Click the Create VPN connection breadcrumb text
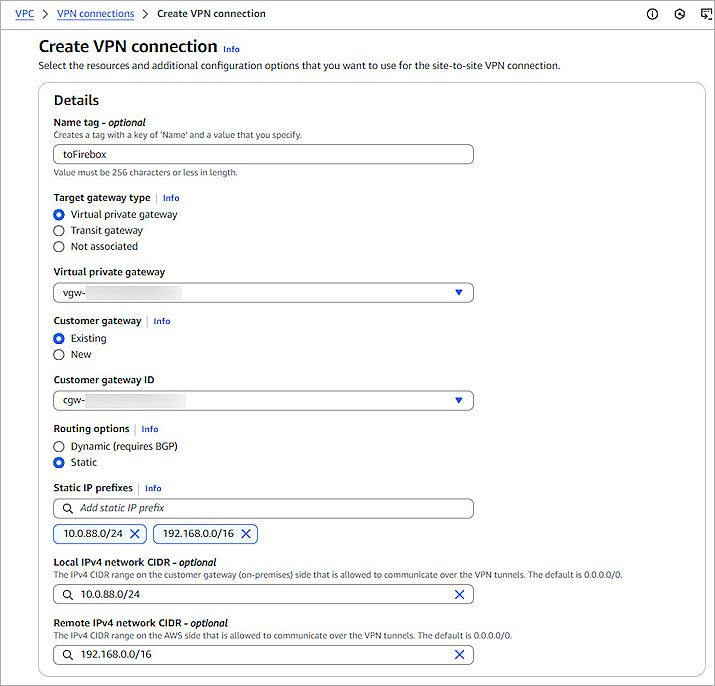Image resolution: width=715 pixels, height=686 pixels. click(x=211, y=14)
